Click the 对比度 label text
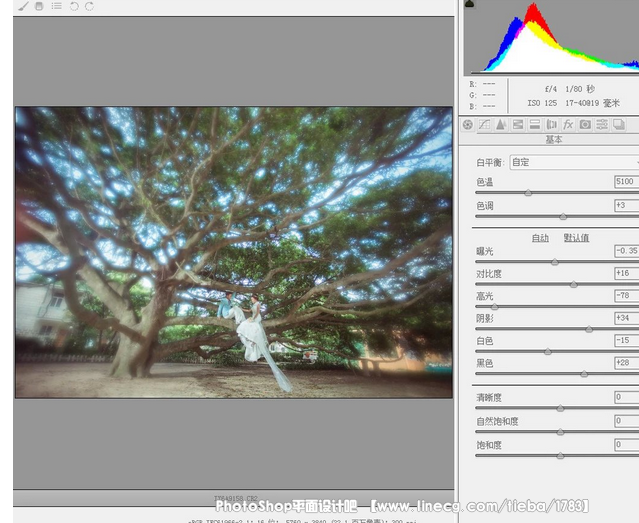Screen dimensions: 639x523 (x=489, y=274)
